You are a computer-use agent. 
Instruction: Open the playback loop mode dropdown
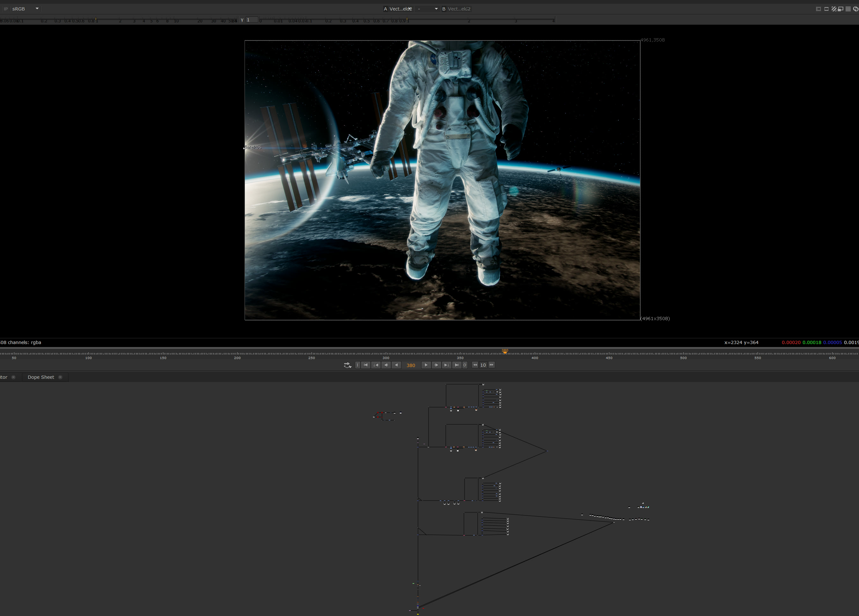click(x=347, y=365)
